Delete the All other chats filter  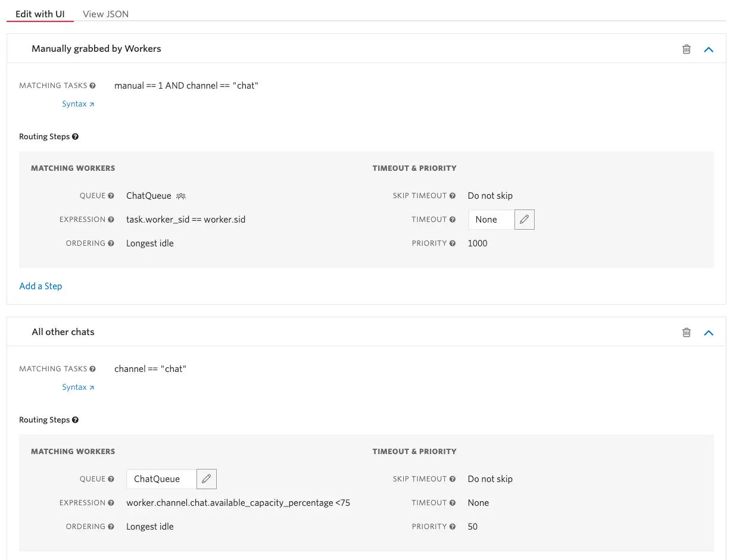687,333
